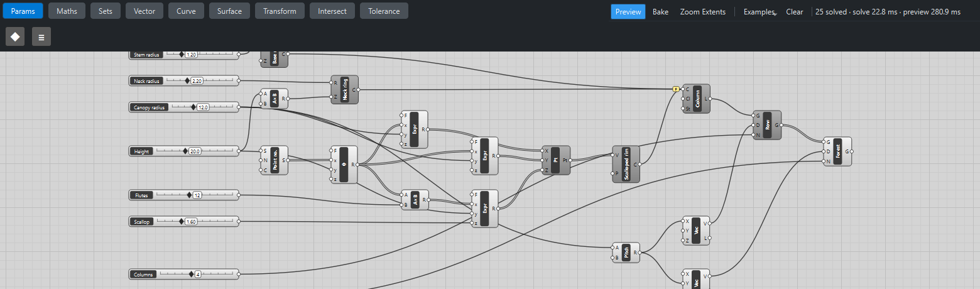Toggle the Preview button
Screen dimensions: 980x289
[x=628, y=11]
